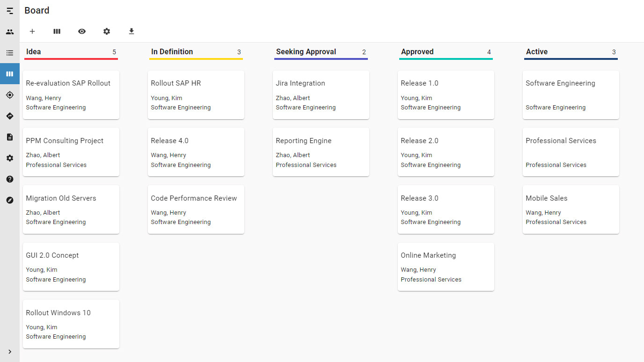Select the board view sidebar icon

tap(10, 74)
